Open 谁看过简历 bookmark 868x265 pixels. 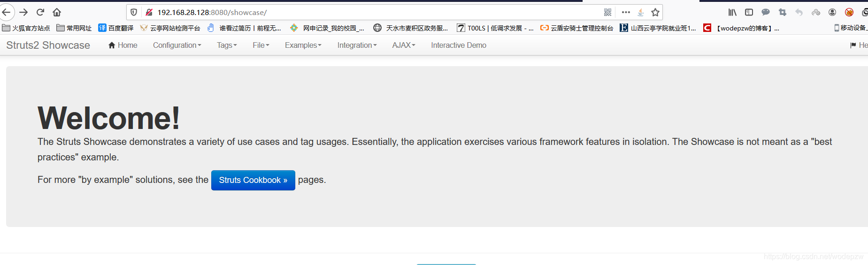click(244, 28)
